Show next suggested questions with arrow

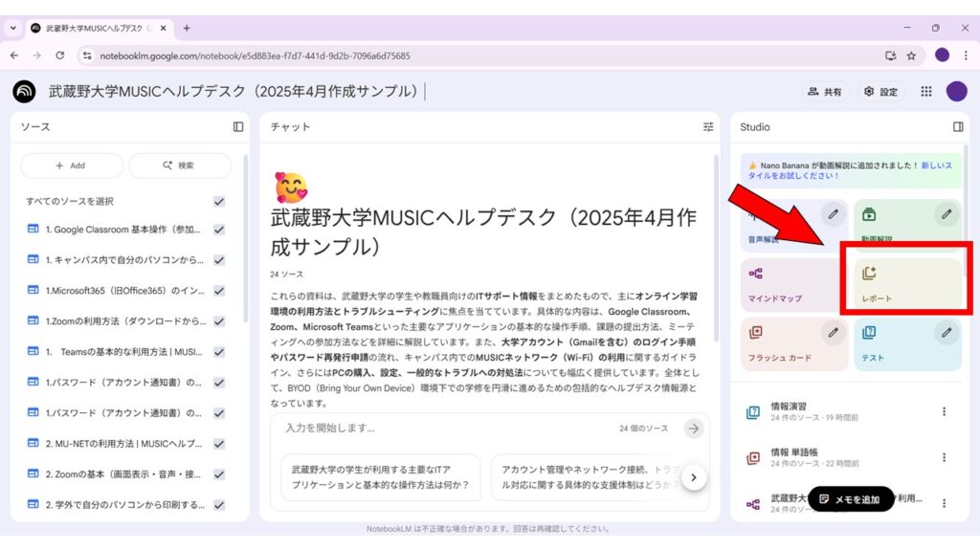click(695, 476)
